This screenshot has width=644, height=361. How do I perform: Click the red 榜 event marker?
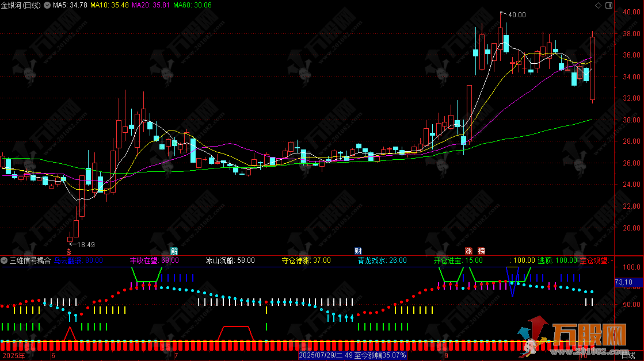pyautogui.click(x=481, y=251)
